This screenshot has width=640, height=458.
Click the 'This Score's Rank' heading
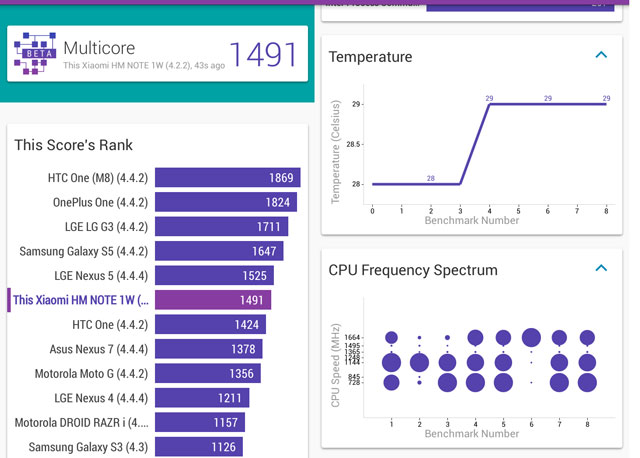pos(73,145)
